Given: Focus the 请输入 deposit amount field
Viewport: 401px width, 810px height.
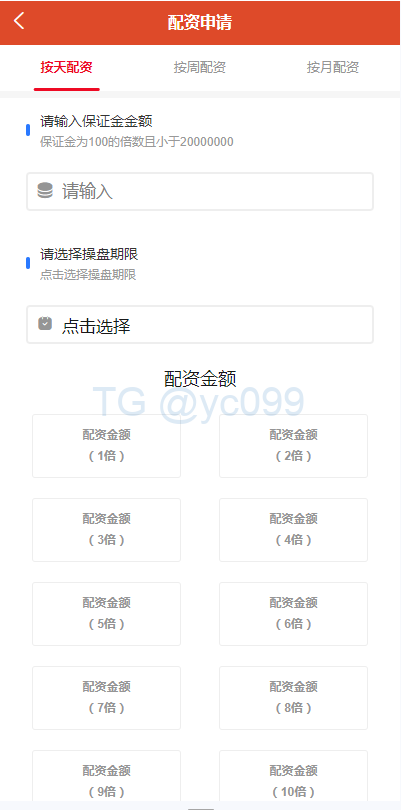Looking at the screenshot, I should [x=200, y=192].
